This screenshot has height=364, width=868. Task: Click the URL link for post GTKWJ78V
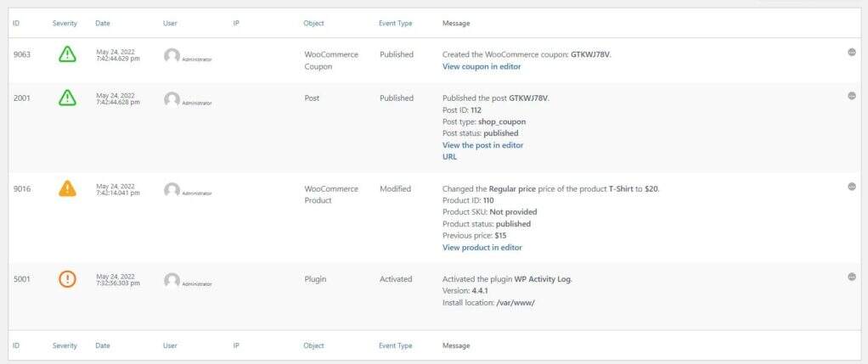click(x=449, y=157)
